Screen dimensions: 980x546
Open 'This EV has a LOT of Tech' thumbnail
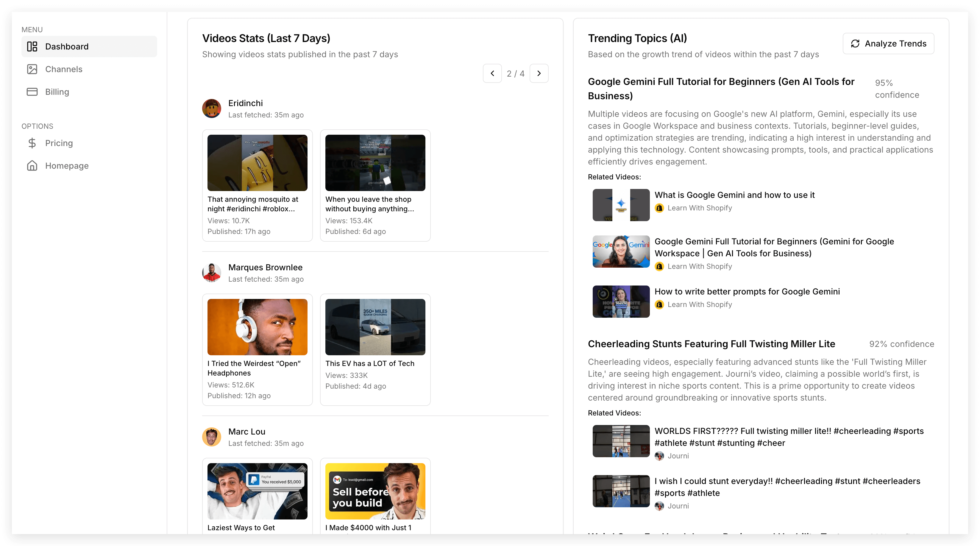(375, 327)
